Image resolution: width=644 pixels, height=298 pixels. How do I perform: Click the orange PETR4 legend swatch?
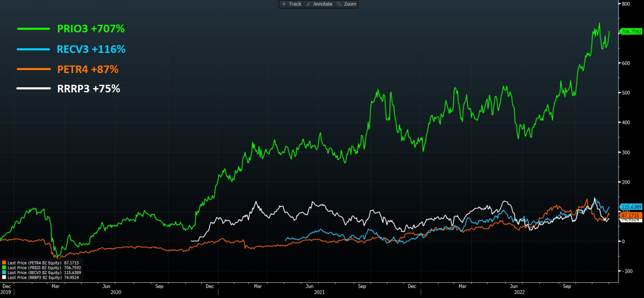pos(4,262)
